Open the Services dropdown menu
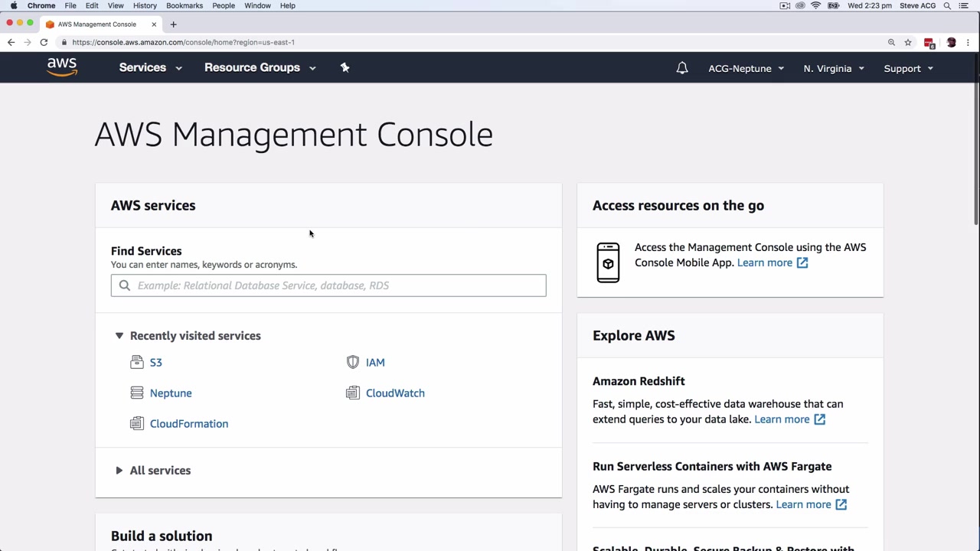 [150, 67]
